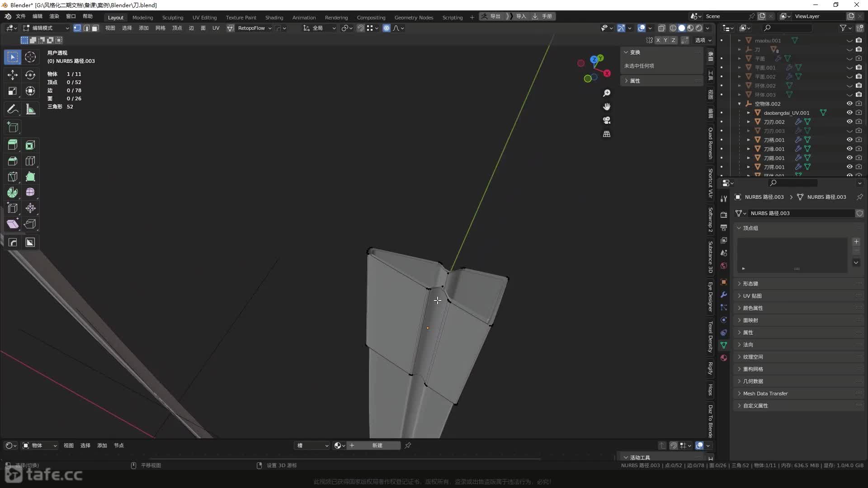The width and height of the screenshot is (868, 488).
Task: Open the 文件 menu
Action: click(21, 16)
